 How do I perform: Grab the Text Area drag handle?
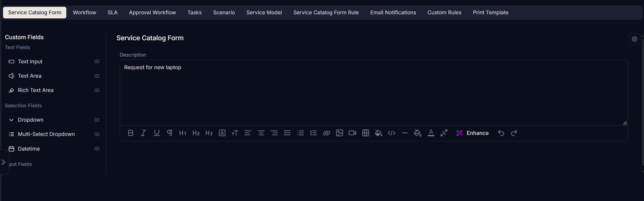[97, 76]
